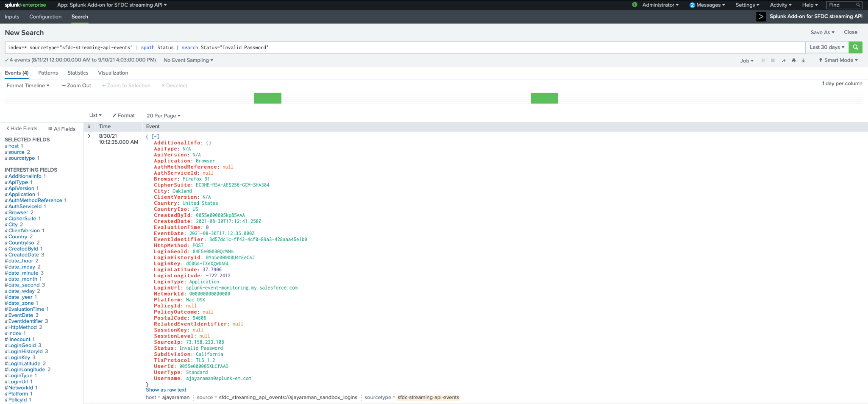Click the Close search button
868x404 pixels.
851,32
